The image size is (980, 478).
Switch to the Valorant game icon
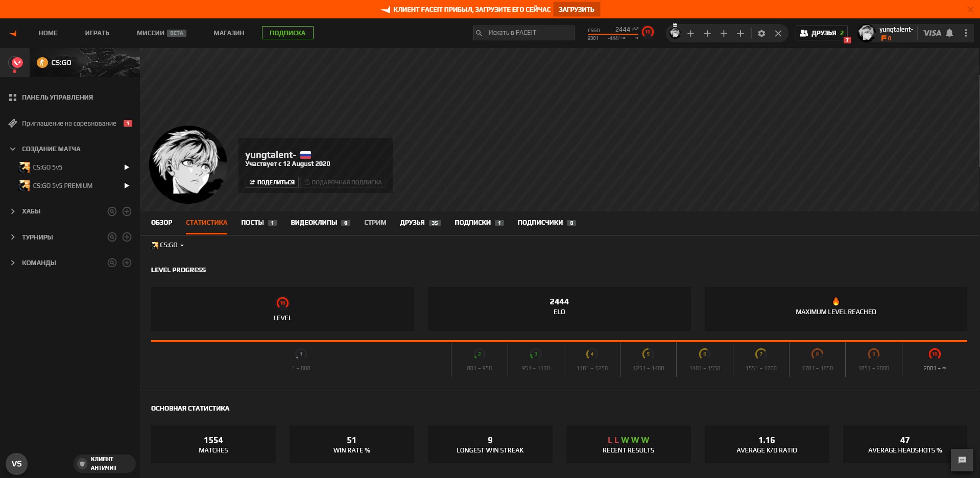click(x=17, y=63)
